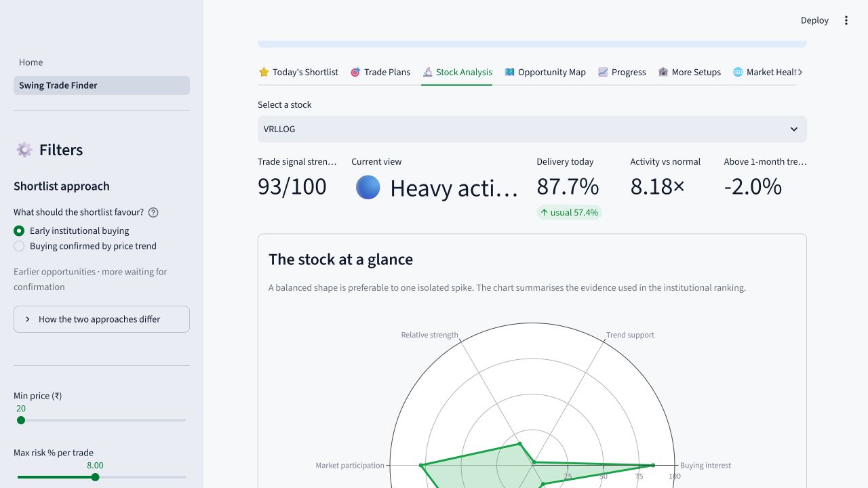The height and width of the screenshot is (488, 868).
Task: Click the Buying interest radar label
Action: click(705, 466)
